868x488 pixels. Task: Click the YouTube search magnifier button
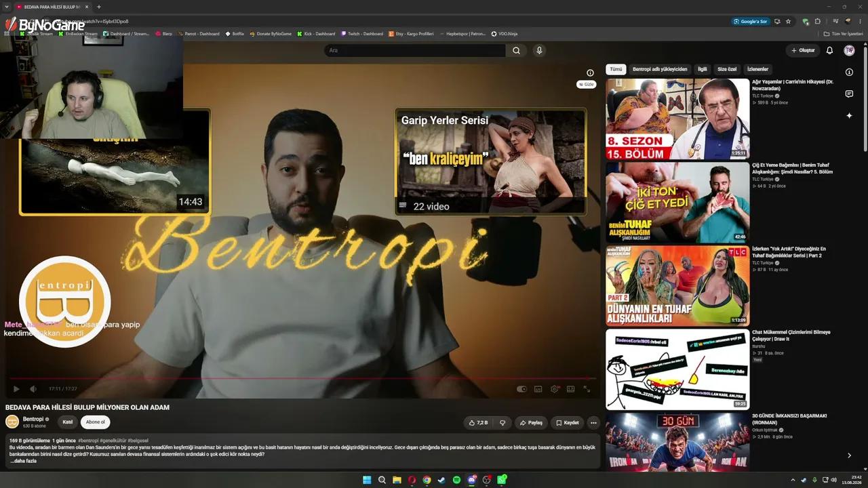[516, 50]
